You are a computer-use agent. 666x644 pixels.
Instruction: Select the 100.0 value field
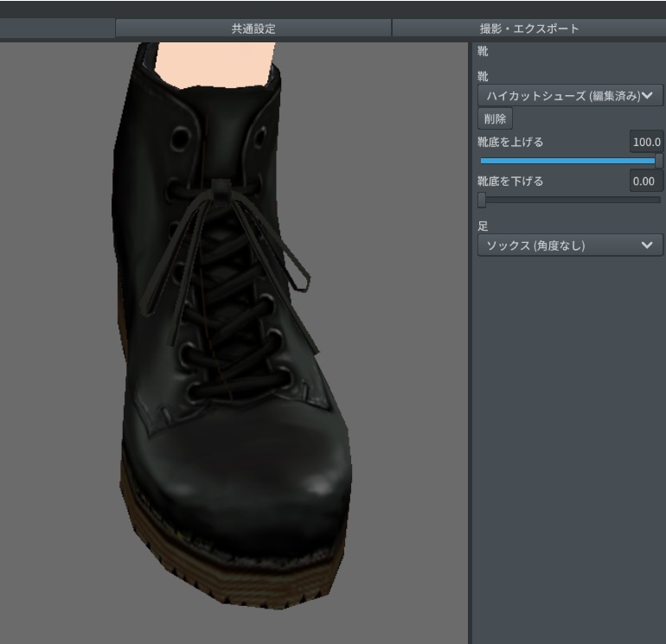(646, 142)
